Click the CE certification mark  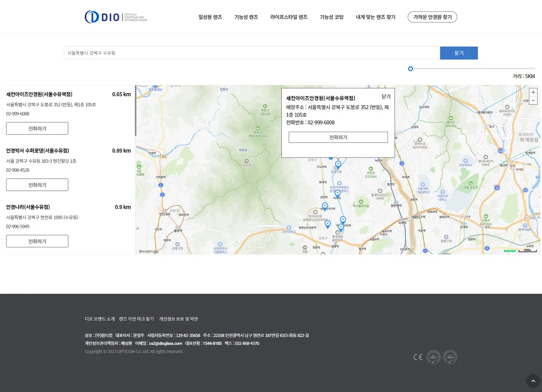click(418, 357)
